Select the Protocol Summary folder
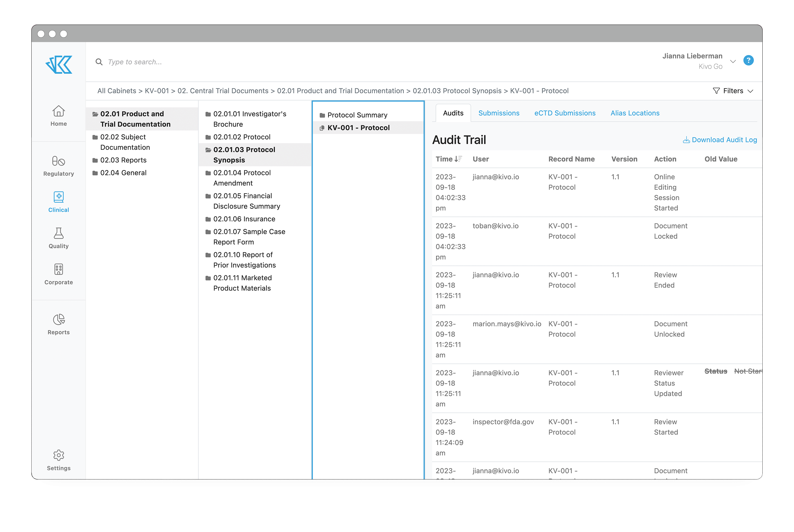 [357, 115]
